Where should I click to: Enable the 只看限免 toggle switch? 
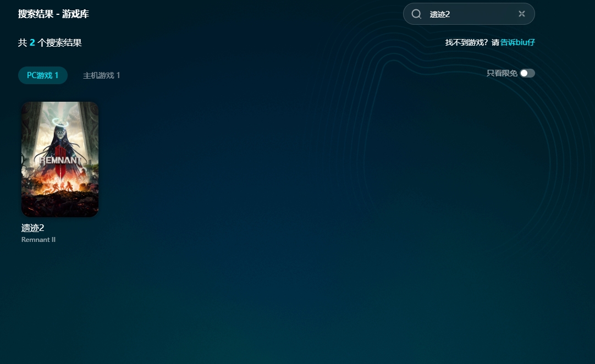527,73
